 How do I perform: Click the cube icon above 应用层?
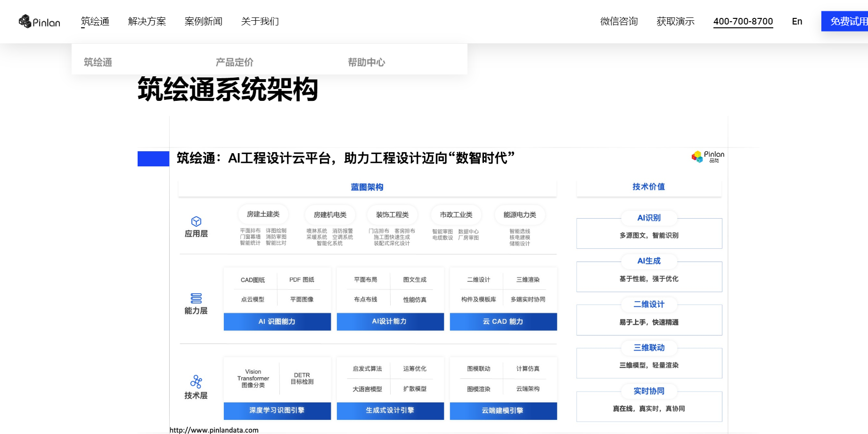tap(196, 221)
